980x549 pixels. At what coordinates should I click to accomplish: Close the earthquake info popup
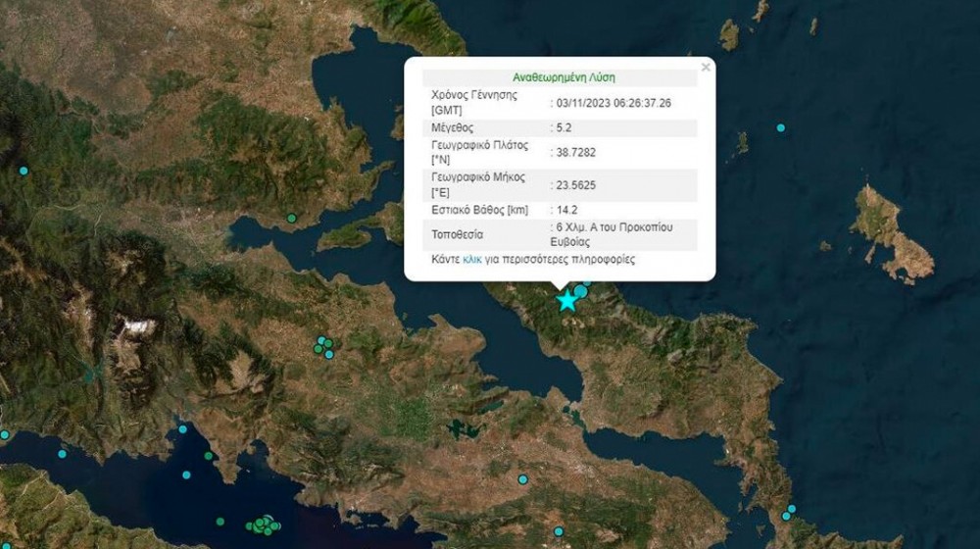point(706,67)
